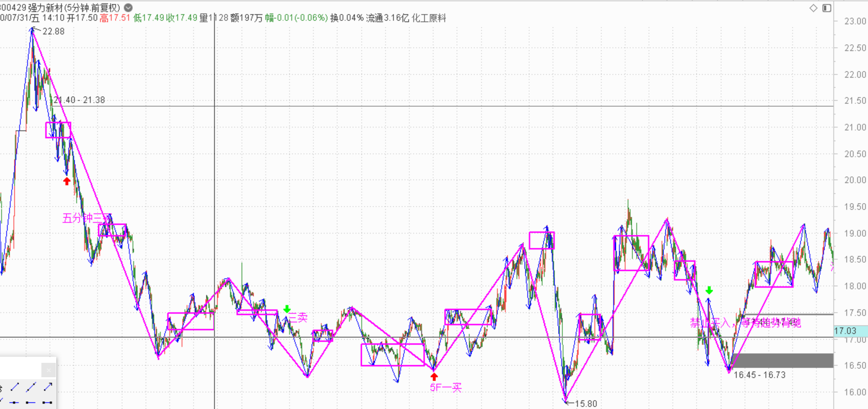Click the 17.03 price tag on axis
This screenshot has width=868, height=409.
click(x=846, y=331)
